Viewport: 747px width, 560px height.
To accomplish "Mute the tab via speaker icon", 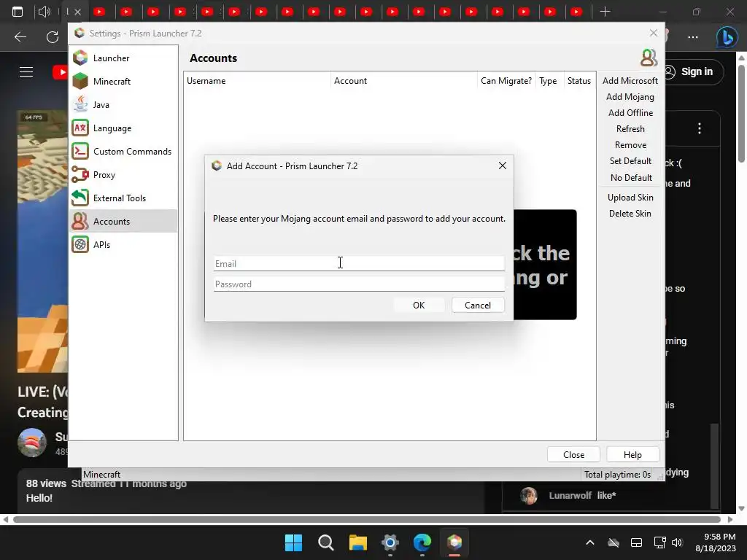I will (x=44, y=12).
